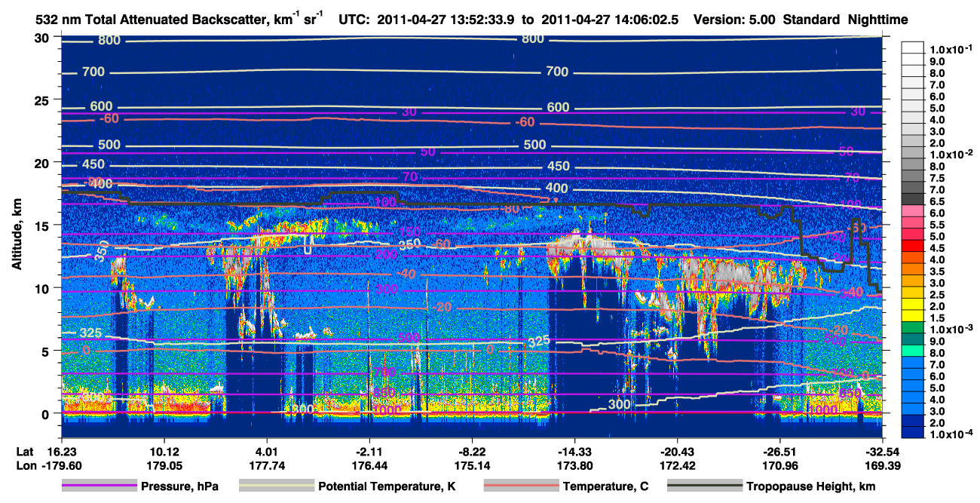This screenshot has height=503, width=980.
Task: Click the 'Pressure, hPa' legend label
Action: [x=179, y=486]
